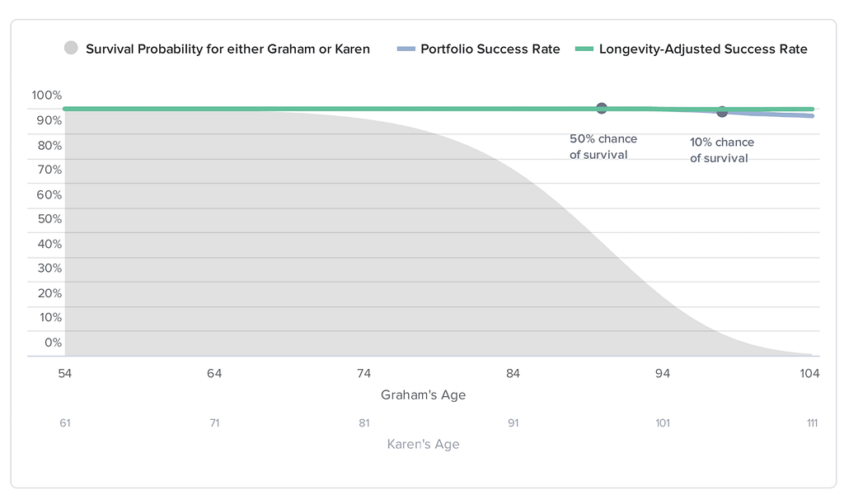Click the 10% chance of survival marker dot

722,111
